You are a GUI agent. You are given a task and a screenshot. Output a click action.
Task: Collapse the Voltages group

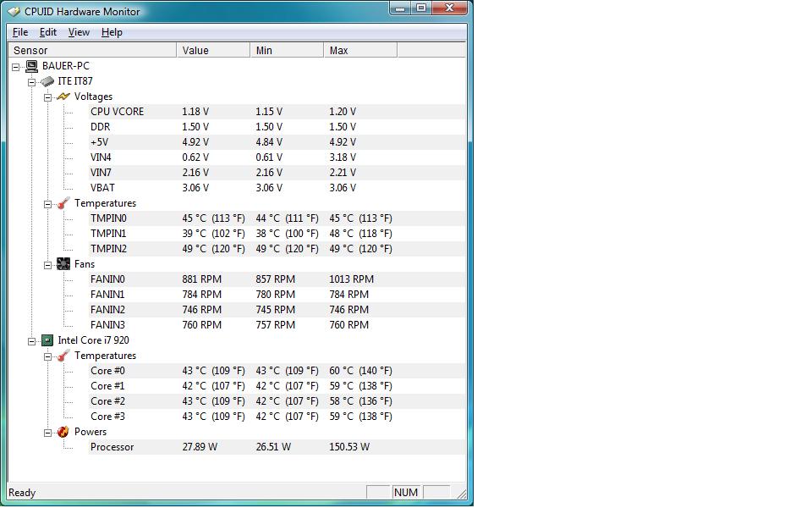(x=47, y=97)
